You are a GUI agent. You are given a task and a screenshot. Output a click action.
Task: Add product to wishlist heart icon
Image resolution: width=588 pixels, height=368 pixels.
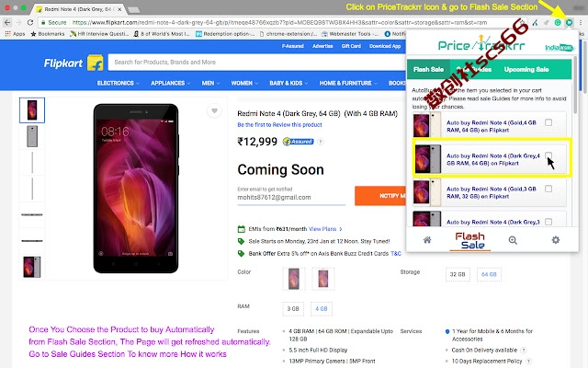coord(214,110)
